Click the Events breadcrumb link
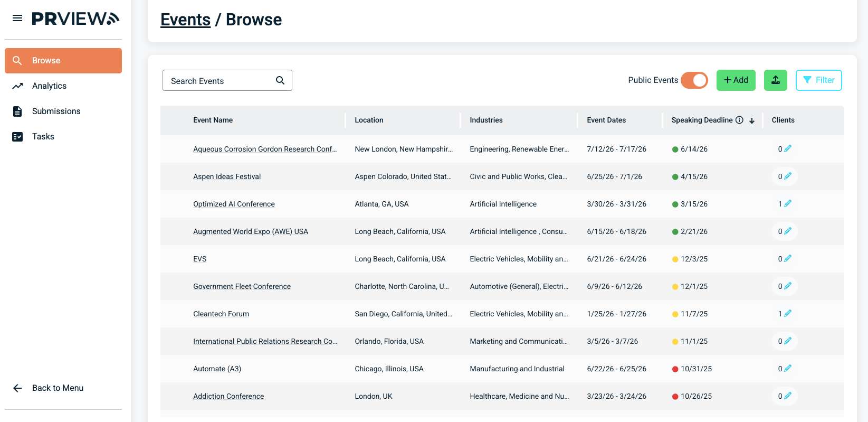Viewport: 868px width, 422px height. pos(185,20)
